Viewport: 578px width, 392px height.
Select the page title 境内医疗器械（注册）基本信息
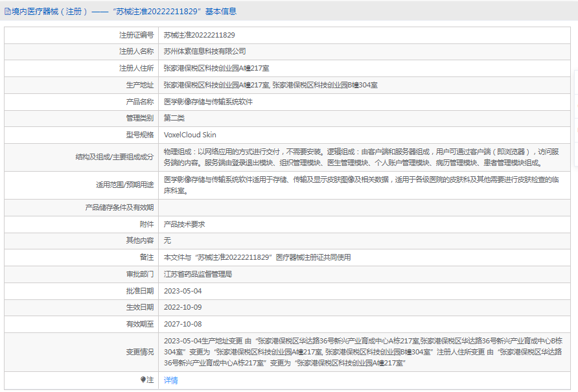coord(124,12)
